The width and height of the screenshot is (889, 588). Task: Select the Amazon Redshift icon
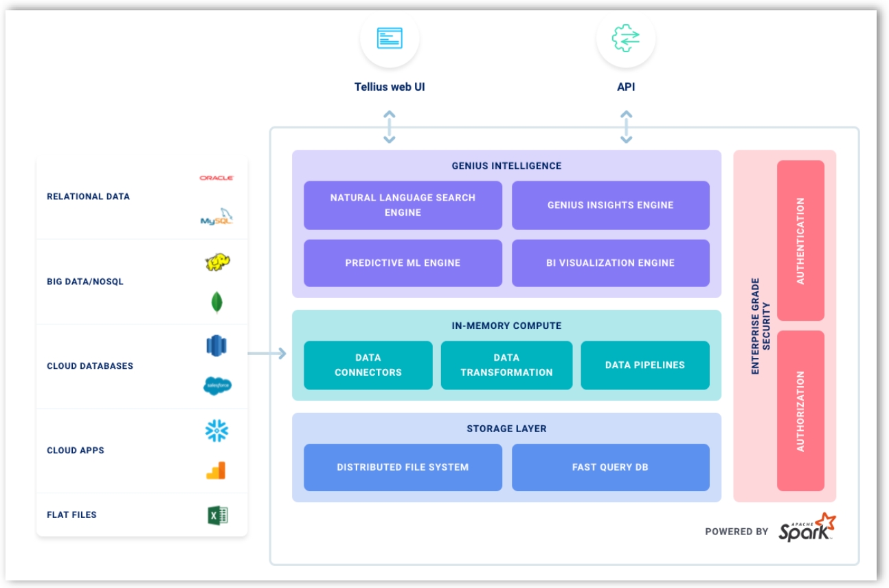pyautogui.click(x=216, y=346)
